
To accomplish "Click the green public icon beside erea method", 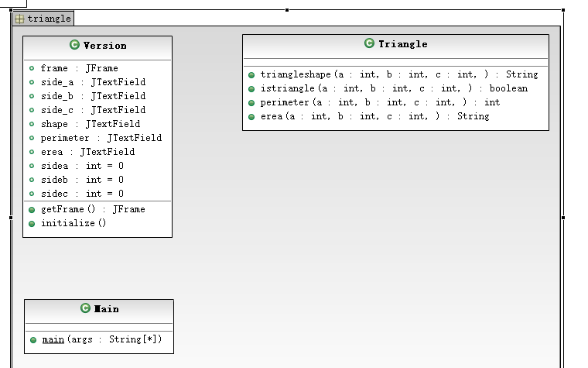I will (251, 117).
